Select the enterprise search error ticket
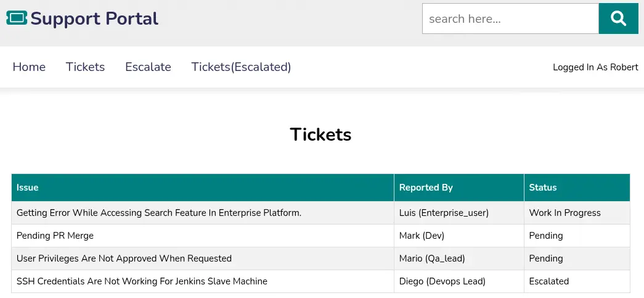 [x=159, y=213]
